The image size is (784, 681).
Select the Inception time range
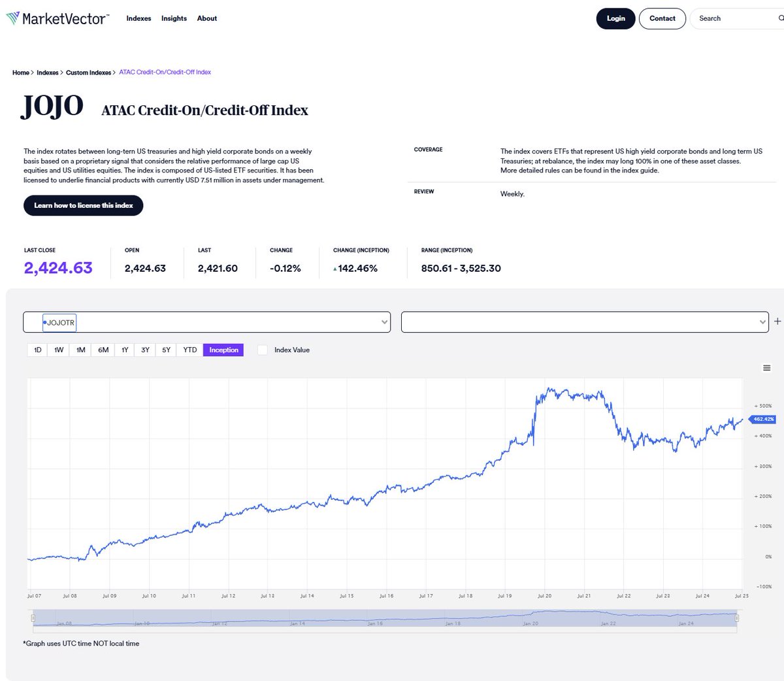tap(223, 350)
